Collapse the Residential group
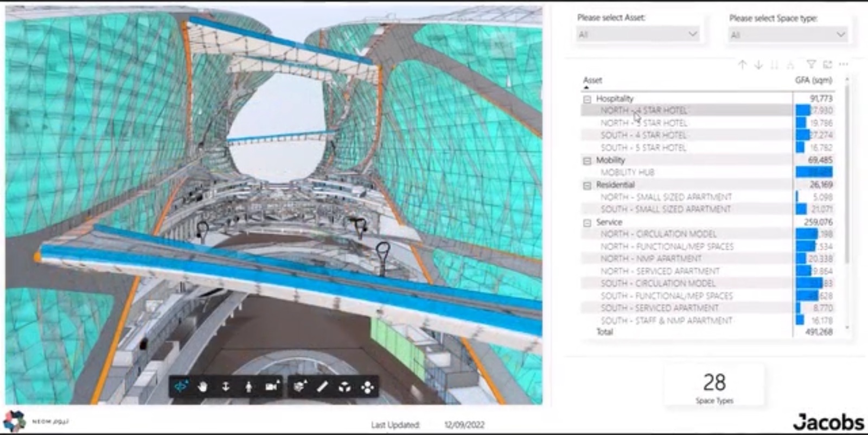This screenshot has width=868, height=435. click(x=587, y=186)
